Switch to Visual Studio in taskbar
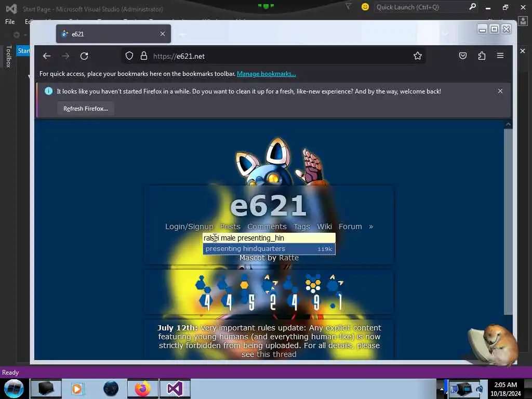This screenshot has width=532, height=399. pos(175,389)
